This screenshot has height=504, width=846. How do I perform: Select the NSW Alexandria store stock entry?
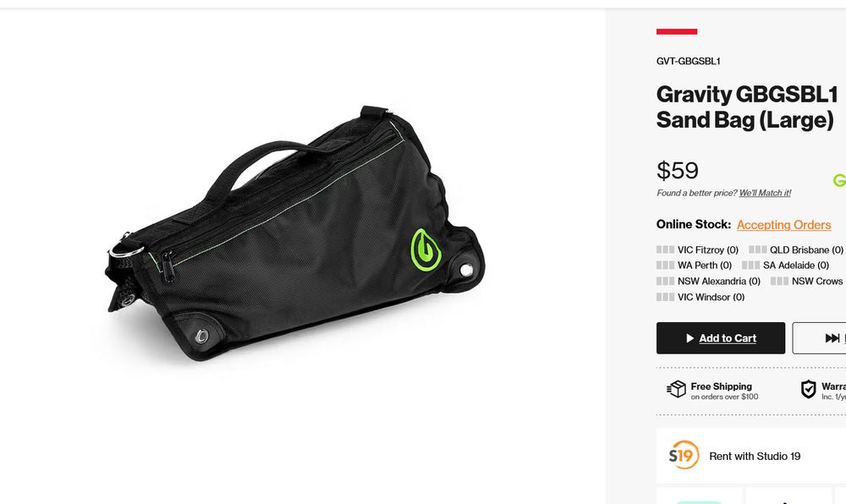click(x=708, y=281)
